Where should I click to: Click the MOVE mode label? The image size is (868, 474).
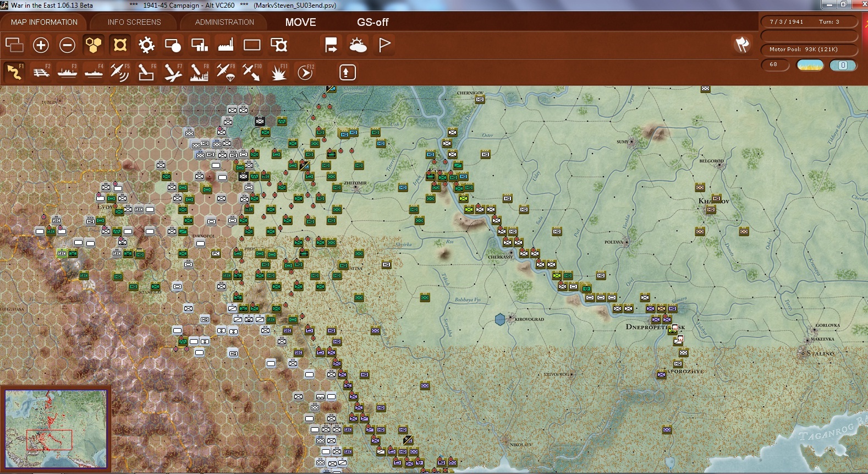(300, 22)
